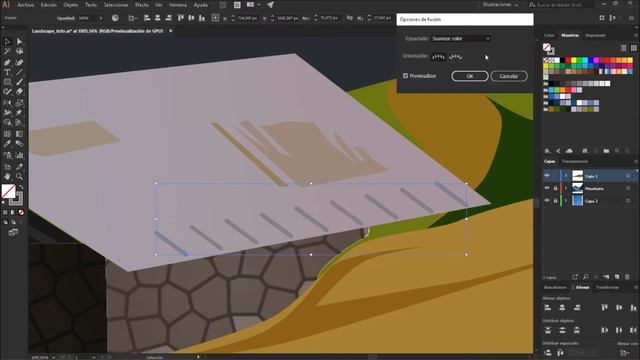Expand the Capa 3 layer contents
This screenshot has height=360, width=640.
coord(566,201)
